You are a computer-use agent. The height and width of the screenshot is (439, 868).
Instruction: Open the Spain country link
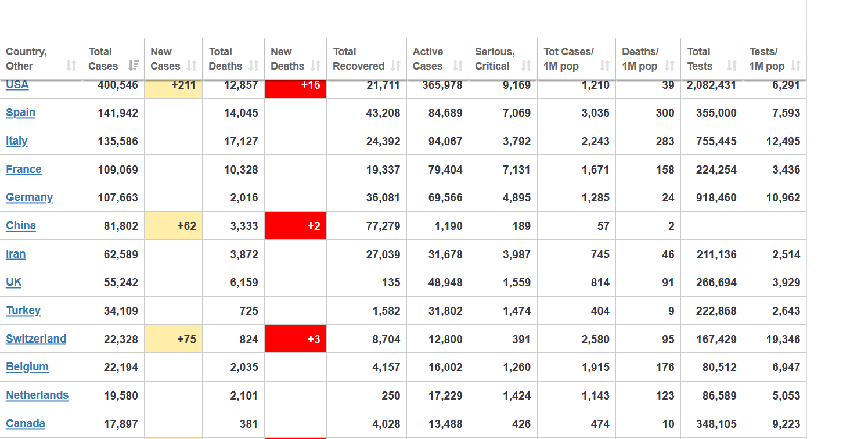(20, 113)
